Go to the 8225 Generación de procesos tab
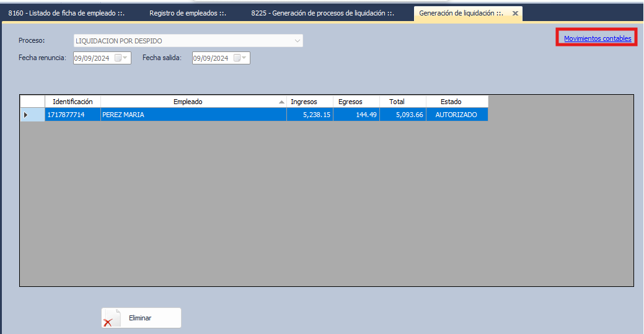The height and width of the screenshot is (334, 644). 322,13
